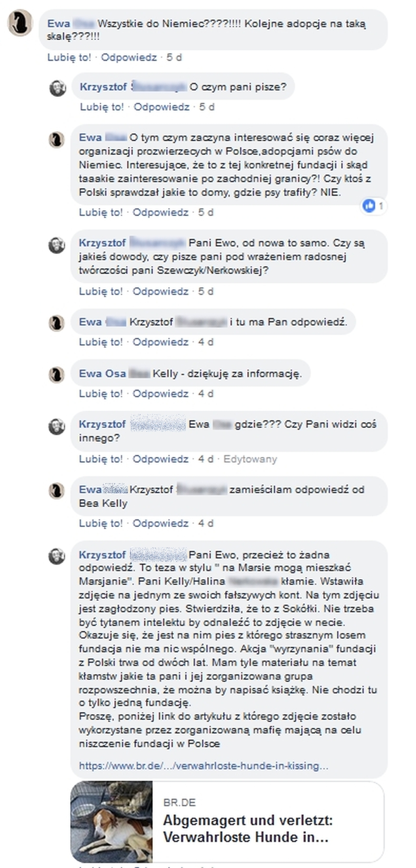Like the 'i tu ma Pan odpowiedź' comment
This screenshot has height=868, width=416.
click(101, 342)
